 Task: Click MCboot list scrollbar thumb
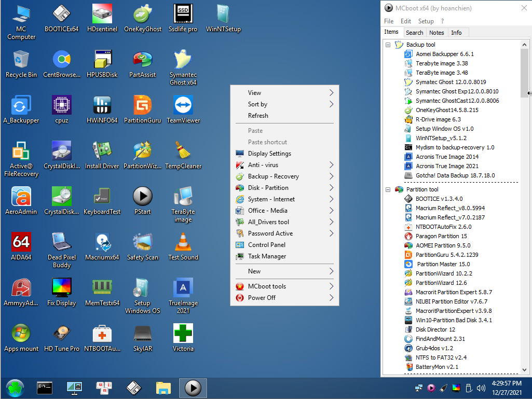pos(524,73)
